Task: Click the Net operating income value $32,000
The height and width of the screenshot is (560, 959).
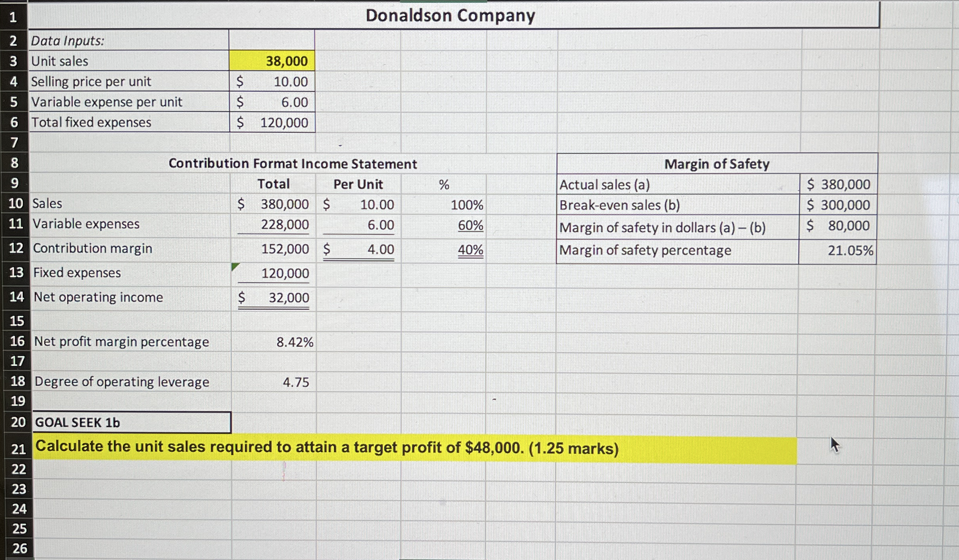Action: [272, 297]
